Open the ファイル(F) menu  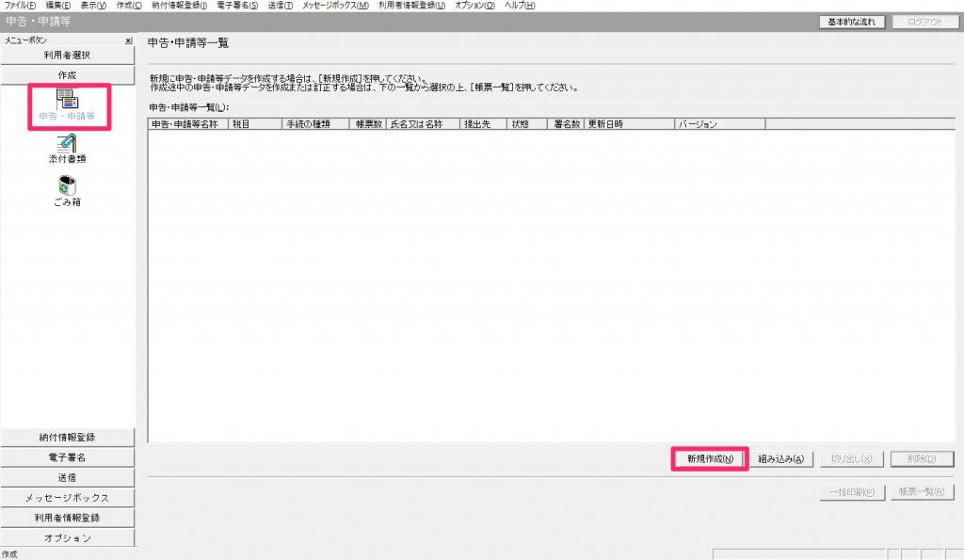click(20, 6)
